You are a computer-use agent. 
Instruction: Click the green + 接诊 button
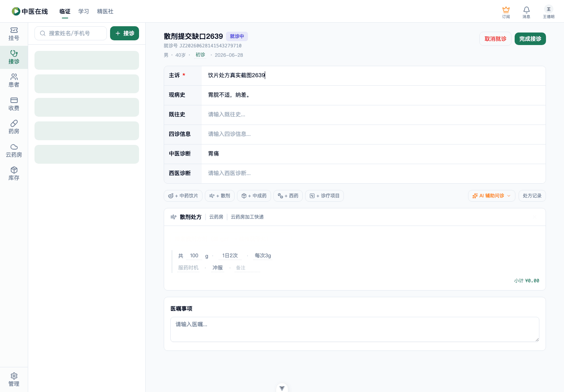coord(125,33)
